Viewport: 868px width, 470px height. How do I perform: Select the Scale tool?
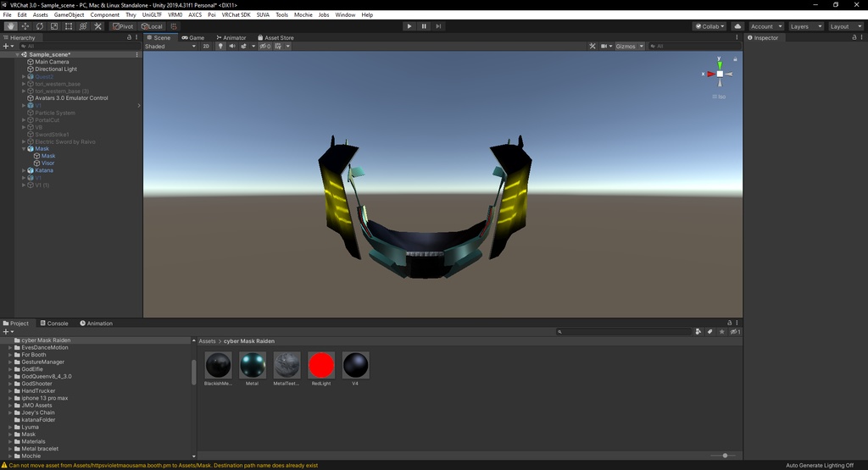click(53, 26)
